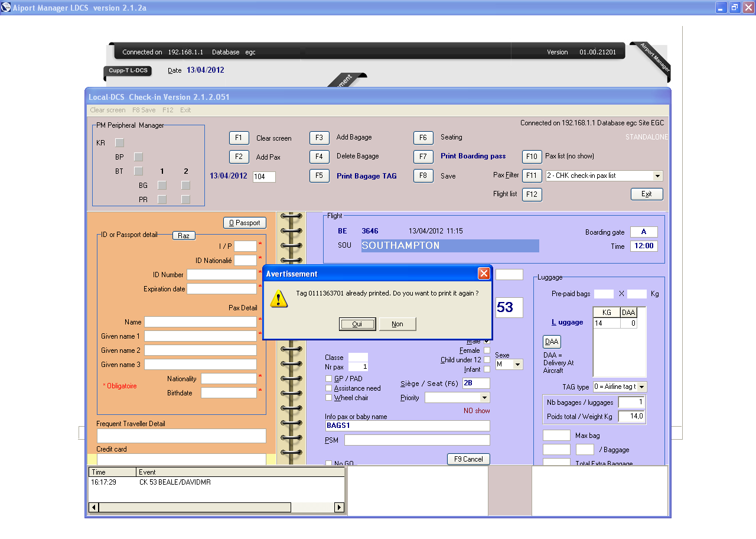Confirm reprint by clicking Oui
This screenshot has height=539, width=756.
(x=357, y=324)
